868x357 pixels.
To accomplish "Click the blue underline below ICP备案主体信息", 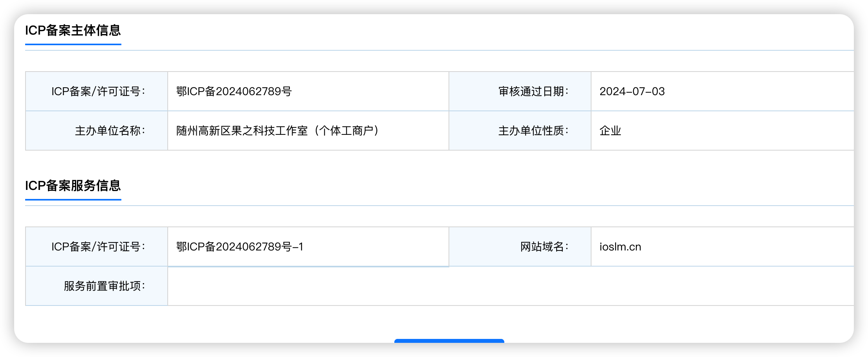I will (73, 44).
